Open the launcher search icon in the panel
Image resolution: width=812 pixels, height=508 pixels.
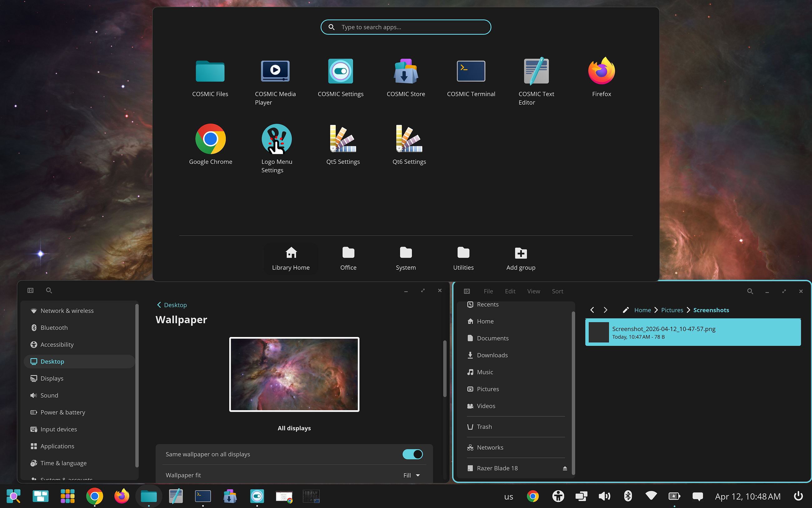[13, 496]
